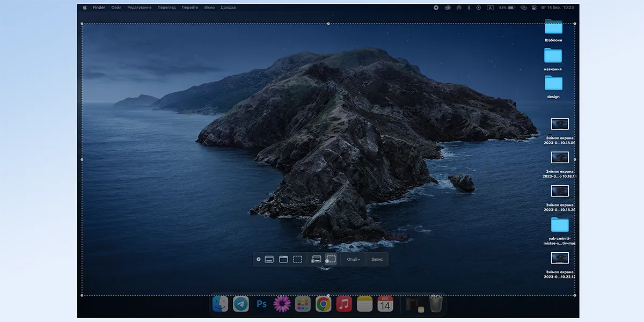
Task: Click the Запис button
Action: (377, 259)
